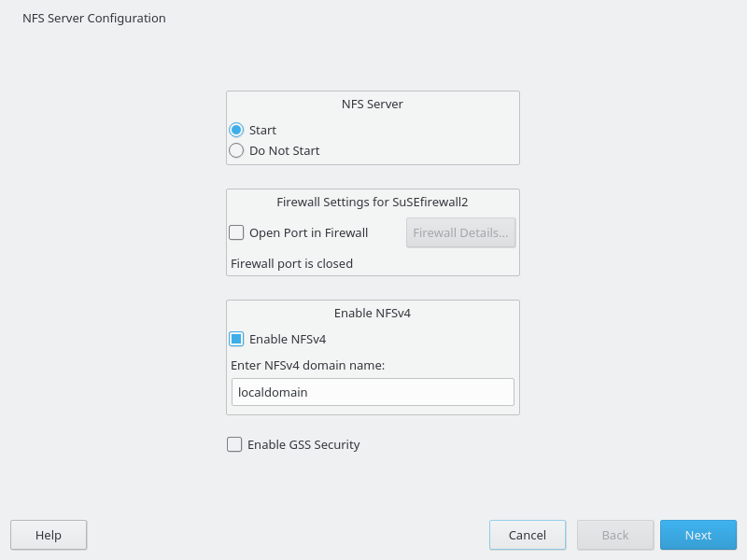Open the Help button
The image size is (747, 560).
(x=49, y=535)
